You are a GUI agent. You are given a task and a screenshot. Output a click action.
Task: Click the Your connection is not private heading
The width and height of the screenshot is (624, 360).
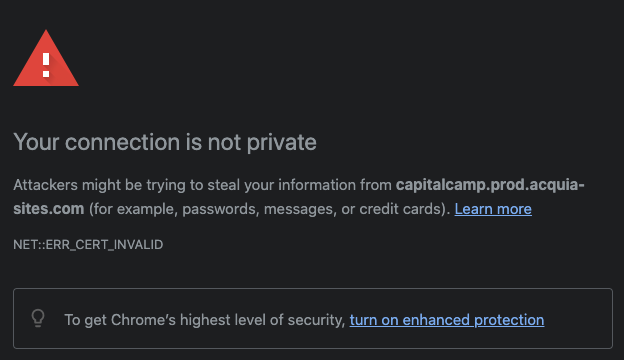click(165, 142)
